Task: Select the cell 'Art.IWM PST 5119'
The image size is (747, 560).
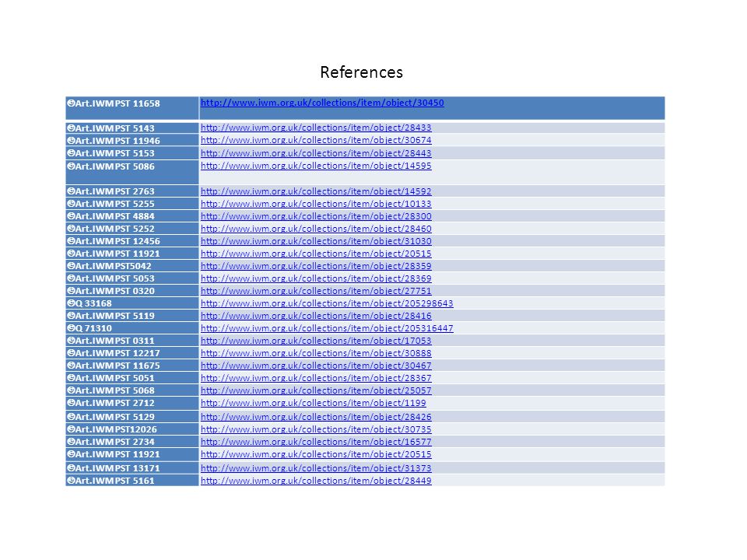Action: pos(132,316)
